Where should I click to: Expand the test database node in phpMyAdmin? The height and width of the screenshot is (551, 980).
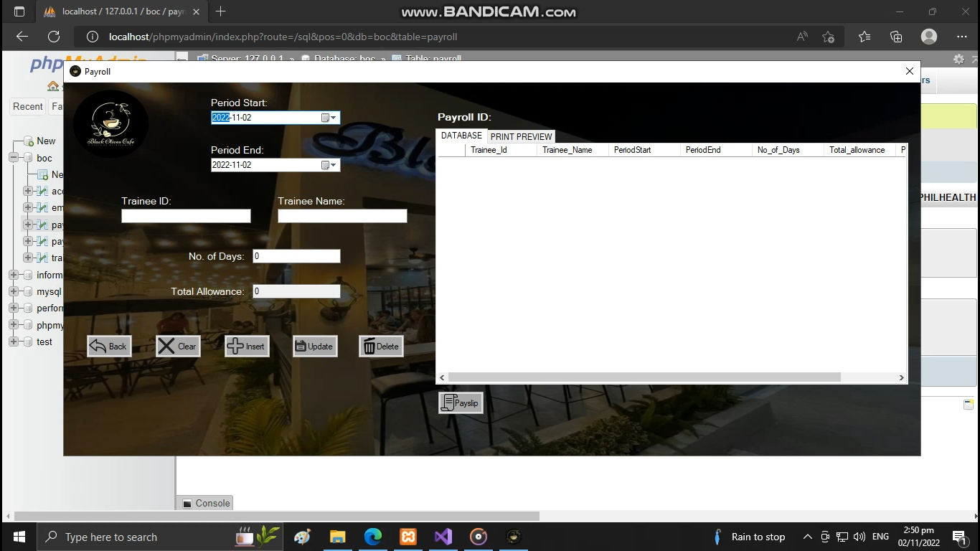click(x=14, y=342)
